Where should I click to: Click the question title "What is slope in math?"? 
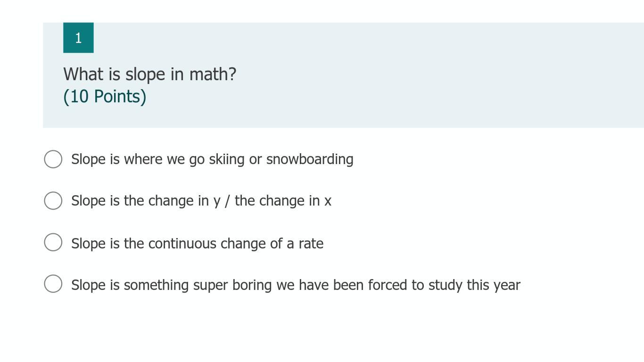[149, 74]
